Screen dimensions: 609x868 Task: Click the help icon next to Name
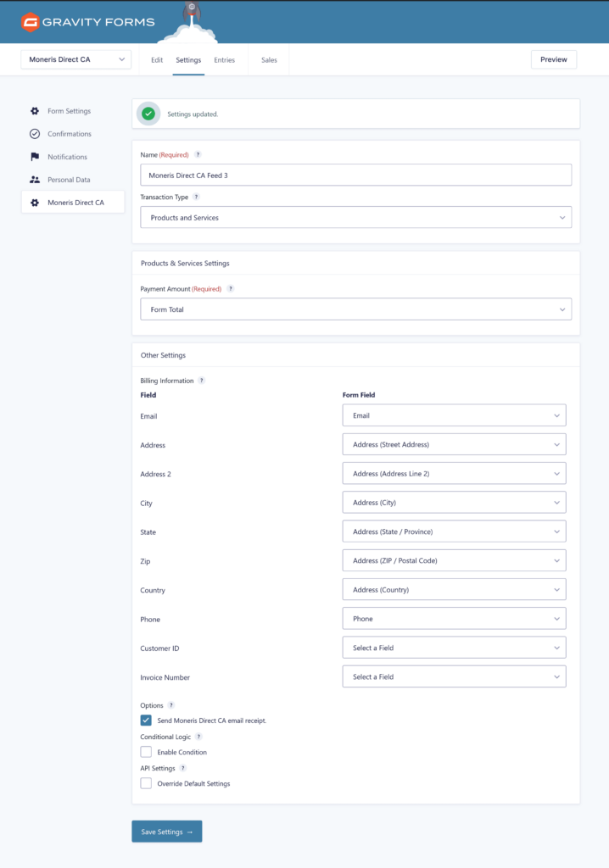[198, 154]
